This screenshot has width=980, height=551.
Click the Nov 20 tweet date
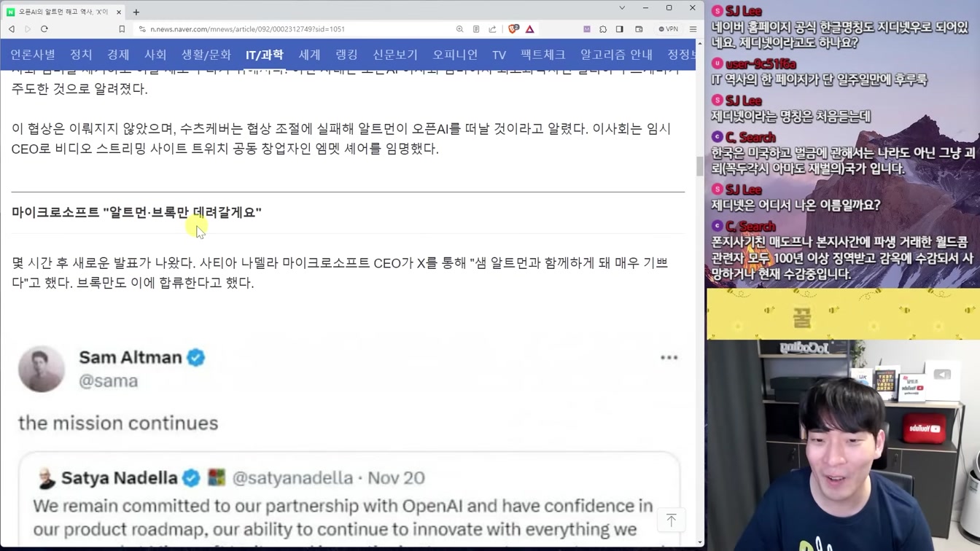396,478
